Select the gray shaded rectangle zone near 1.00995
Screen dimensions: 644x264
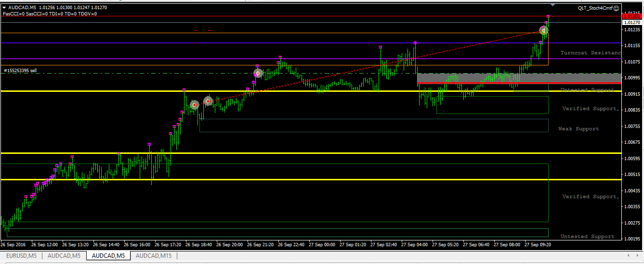coord(519,78)
